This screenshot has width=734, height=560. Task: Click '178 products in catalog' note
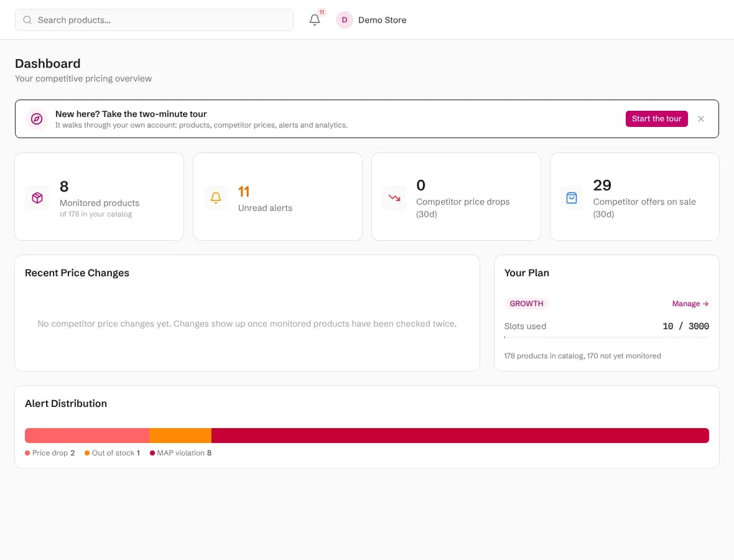[582, 356]
